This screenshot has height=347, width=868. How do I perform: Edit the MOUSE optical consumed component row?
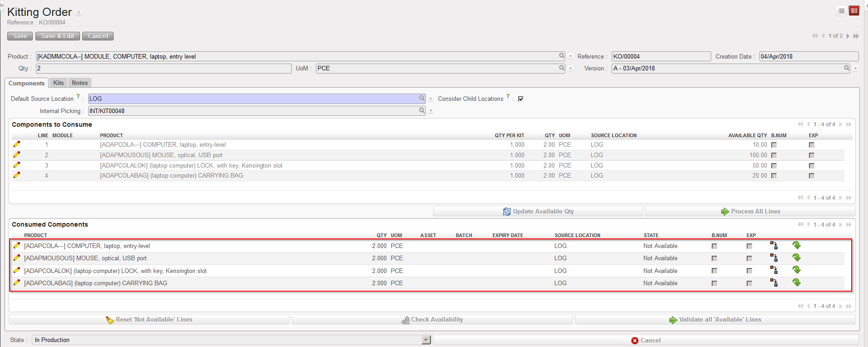click(x=17, y=258)
